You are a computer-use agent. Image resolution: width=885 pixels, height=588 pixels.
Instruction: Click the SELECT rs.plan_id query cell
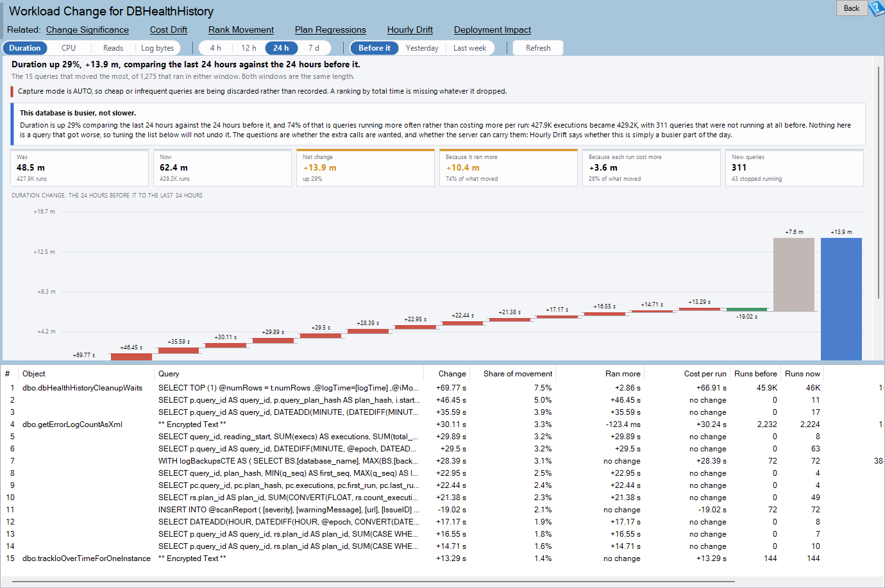[x=289, y=498]
